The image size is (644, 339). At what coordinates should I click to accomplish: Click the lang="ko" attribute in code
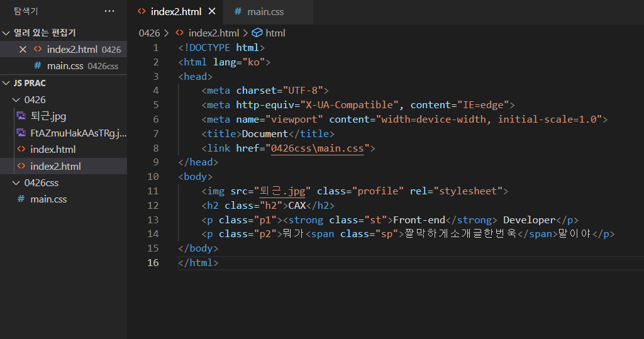[x=238, y=62]
